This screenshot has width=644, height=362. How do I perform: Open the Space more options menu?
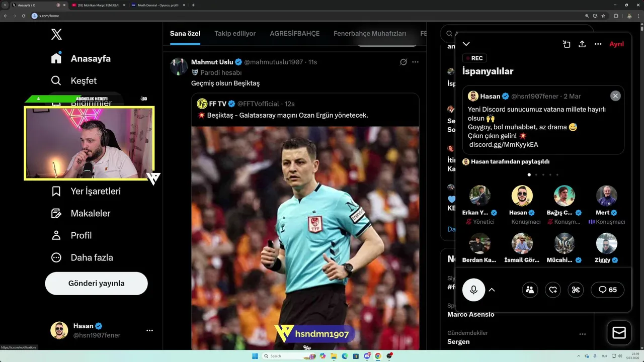tap(598, 44)
